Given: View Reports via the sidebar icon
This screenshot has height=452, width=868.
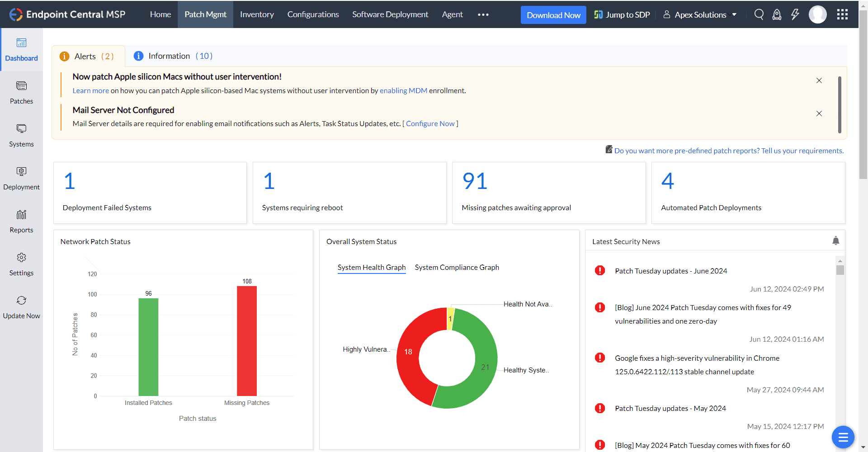Looking at the screenshot, I should coord(21,221).
